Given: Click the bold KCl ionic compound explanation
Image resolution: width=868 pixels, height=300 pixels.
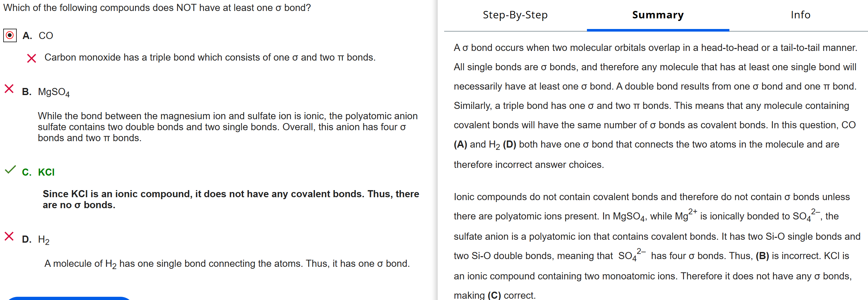Looking at the screenshot, I should (x=230, y=199).
